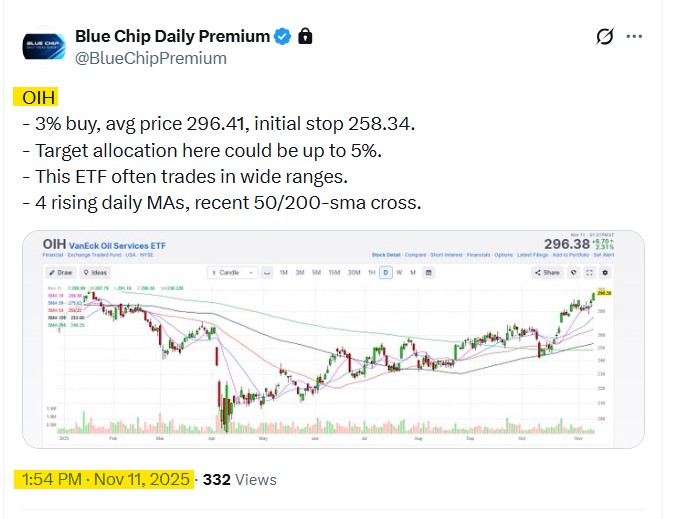Select the 1M timeframe option
The height and width of the screenshot is (519, 676).
point(284,272)
